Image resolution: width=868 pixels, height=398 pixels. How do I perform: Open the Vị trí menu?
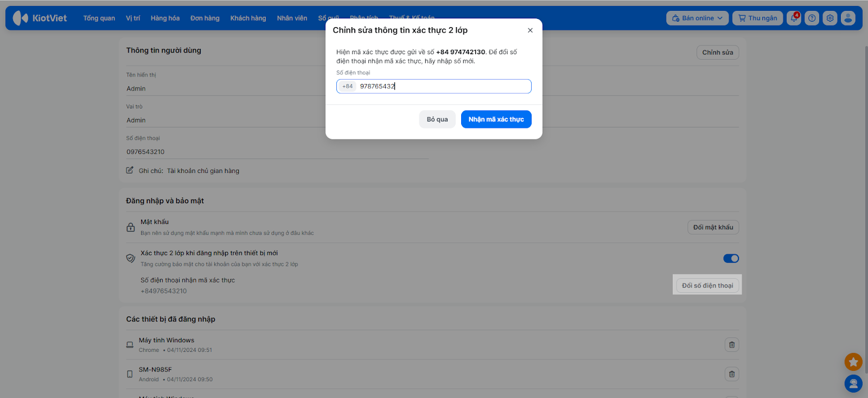(x=133, y=18)
